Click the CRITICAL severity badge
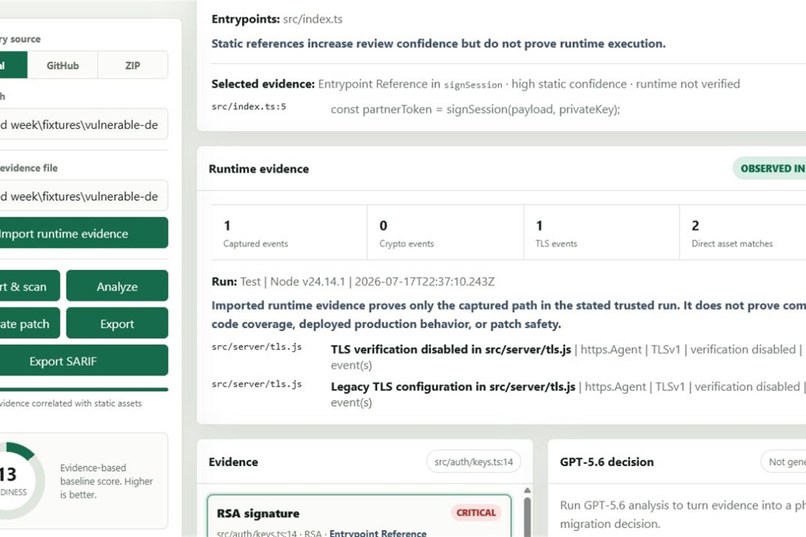 [x=476, y=513]
